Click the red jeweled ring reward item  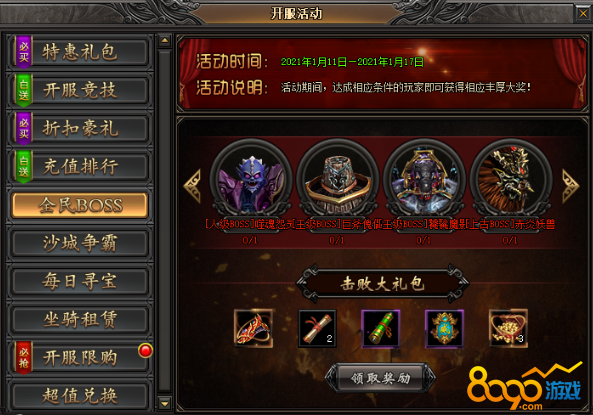coord(253,328)
